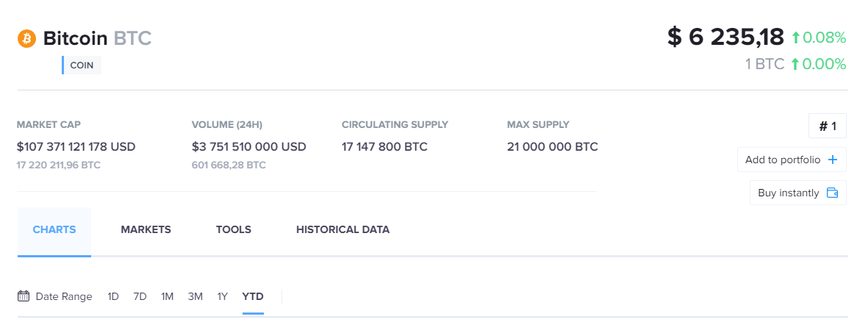The height and width of the screenshot is (336, 868).
Task: Choose the 3M date range
Action: coord(195,296)
